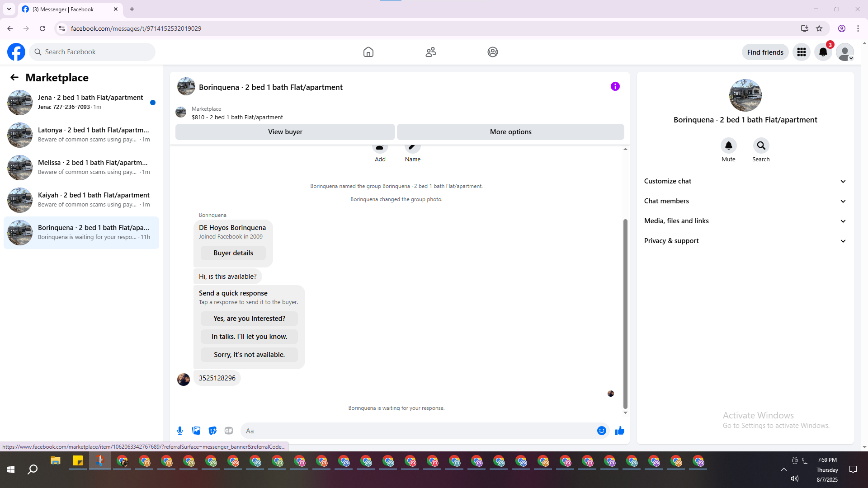Open the Facebook apps menu grid

click(802, 52)
